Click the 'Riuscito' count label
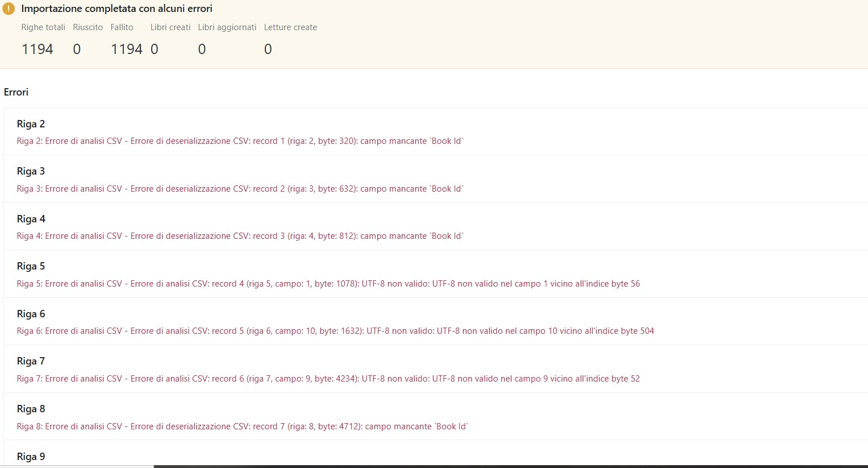This screenshot has height=468, width=868. pos(88,27)
